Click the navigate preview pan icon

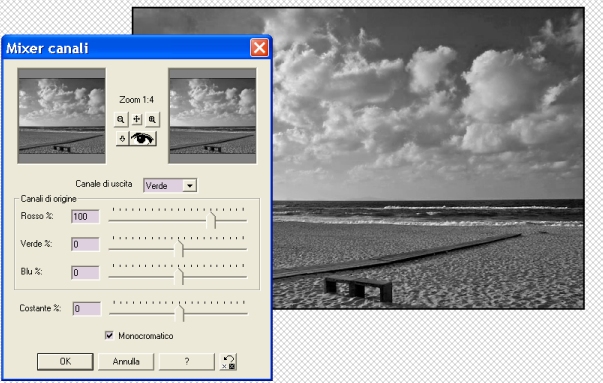click(137, 120)
